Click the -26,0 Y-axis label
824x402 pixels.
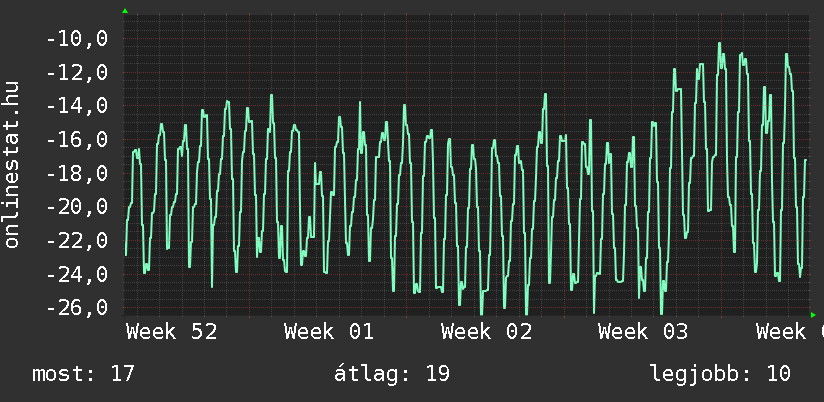76,308
